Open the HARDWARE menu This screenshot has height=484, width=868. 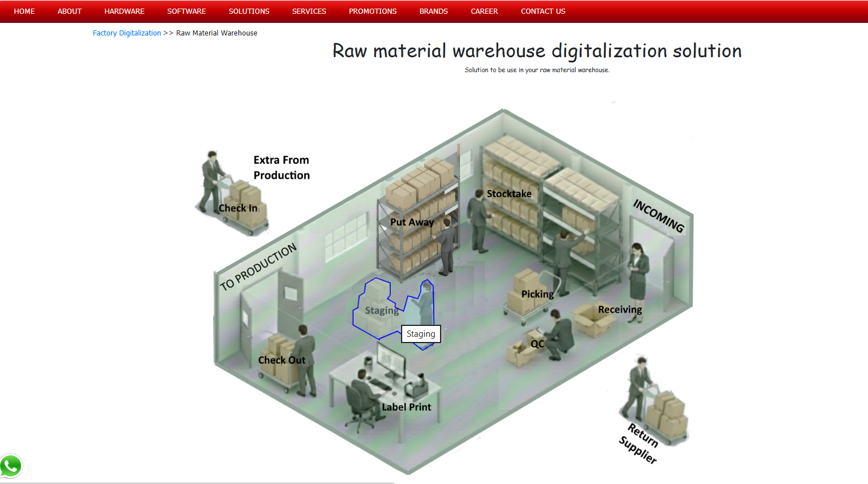[x=124, y=11]
